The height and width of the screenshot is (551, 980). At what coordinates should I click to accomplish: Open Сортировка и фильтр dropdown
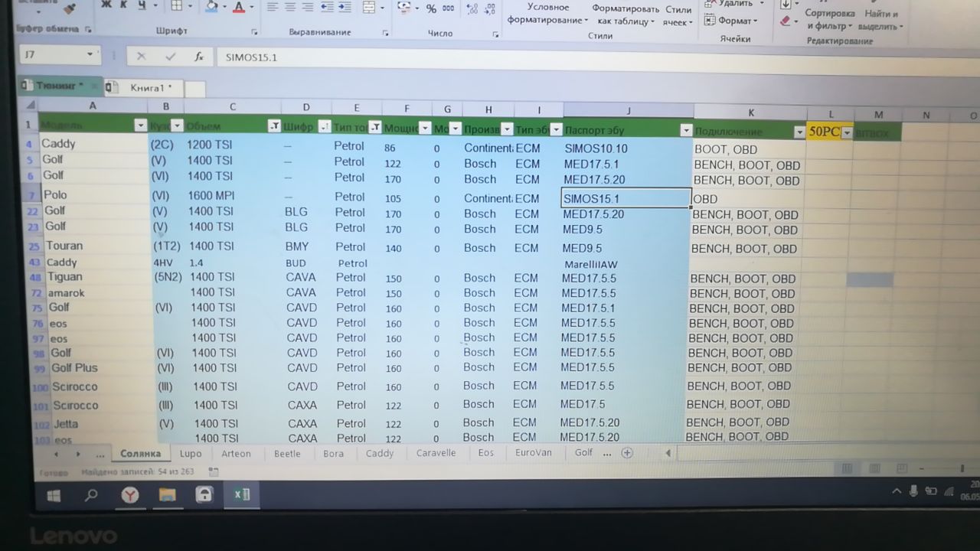(831, 20)
